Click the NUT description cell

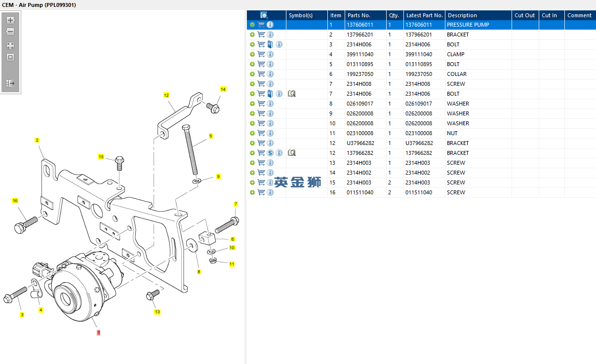click(x=478, y=133)
